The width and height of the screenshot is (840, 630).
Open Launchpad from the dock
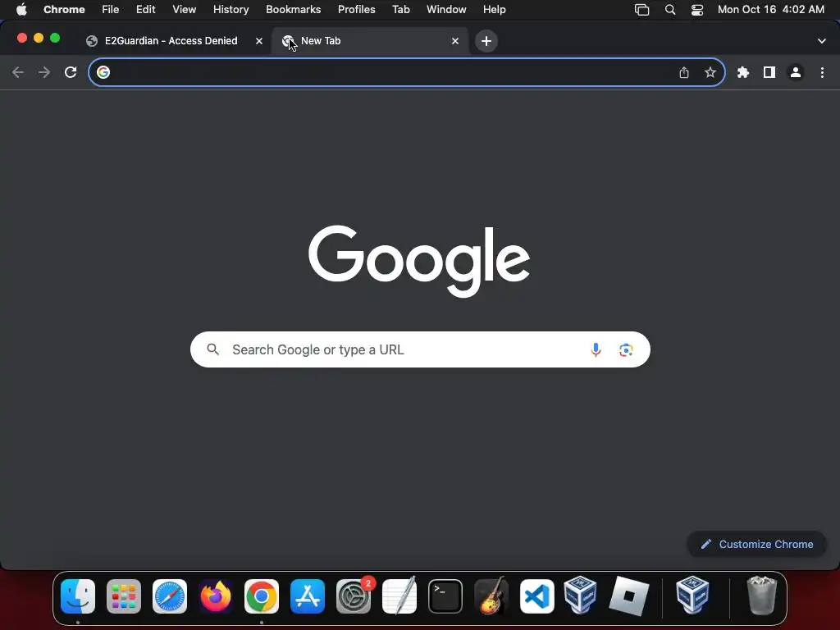pyautogui.click(x=124, y=596)
